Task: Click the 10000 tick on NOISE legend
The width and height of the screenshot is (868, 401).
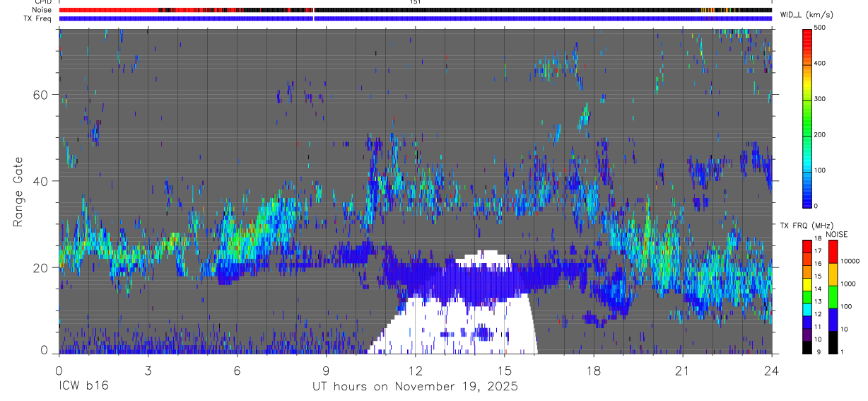Action: coord(850,262)
